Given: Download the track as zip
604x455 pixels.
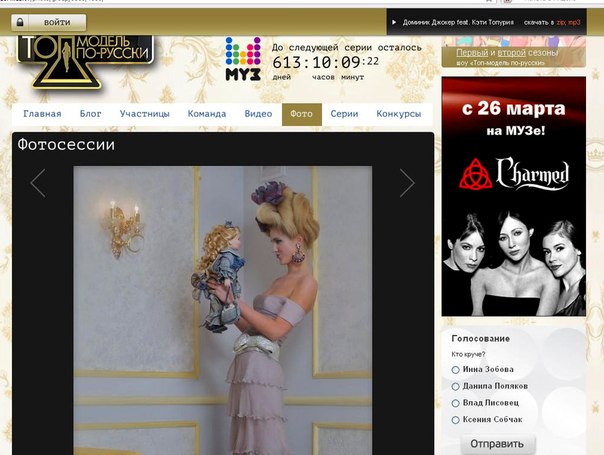Looking at the screenshot, I should [x=560, y=22].
